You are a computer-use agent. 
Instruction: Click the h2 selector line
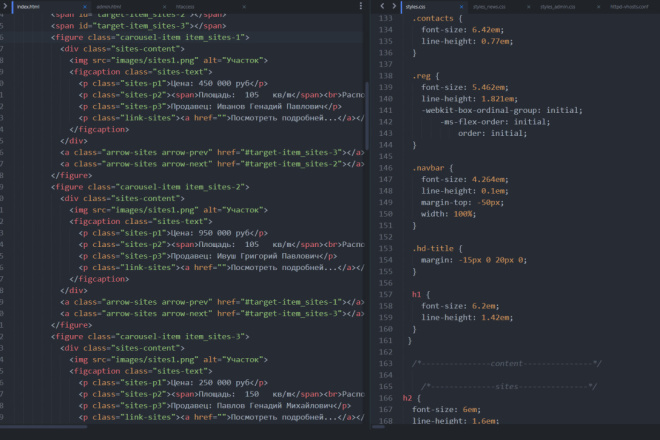tap(412, 398)
